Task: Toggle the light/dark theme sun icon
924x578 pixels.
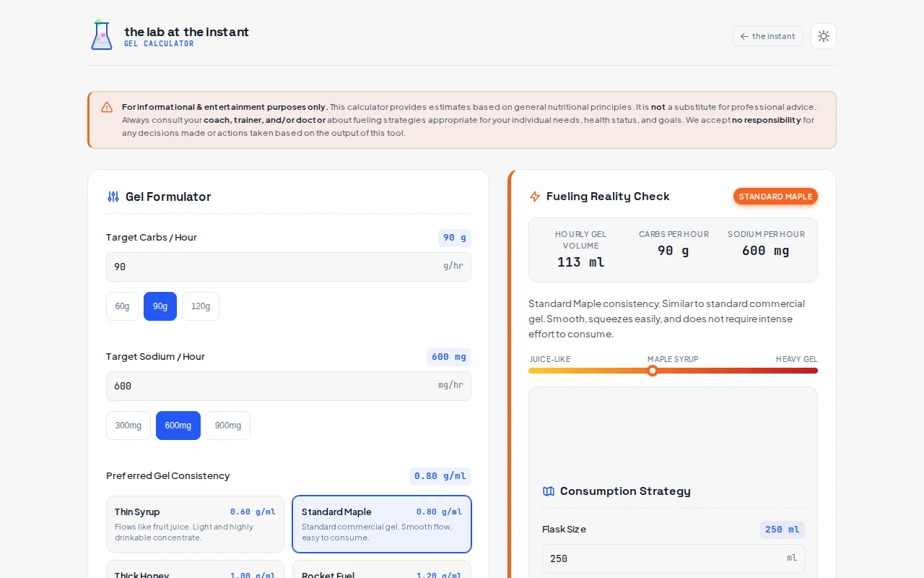Action: click(824, 36)
